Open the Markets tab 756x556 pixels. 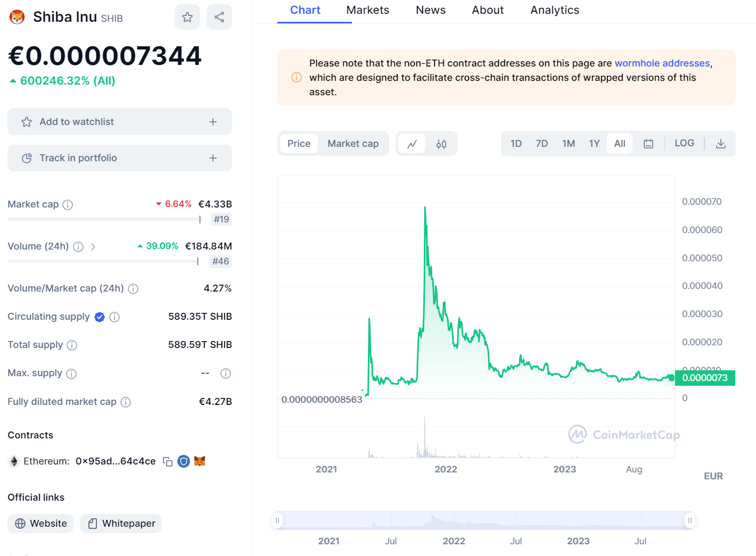(367, 10)
